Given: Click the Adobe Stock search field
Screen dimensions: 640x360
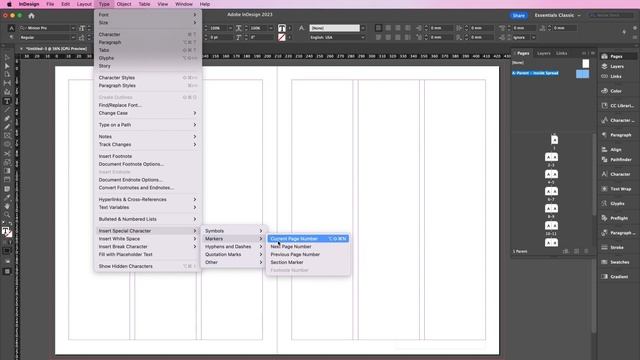Looking at the screenshot, I should pyautogui.click(x=610, y=15).
